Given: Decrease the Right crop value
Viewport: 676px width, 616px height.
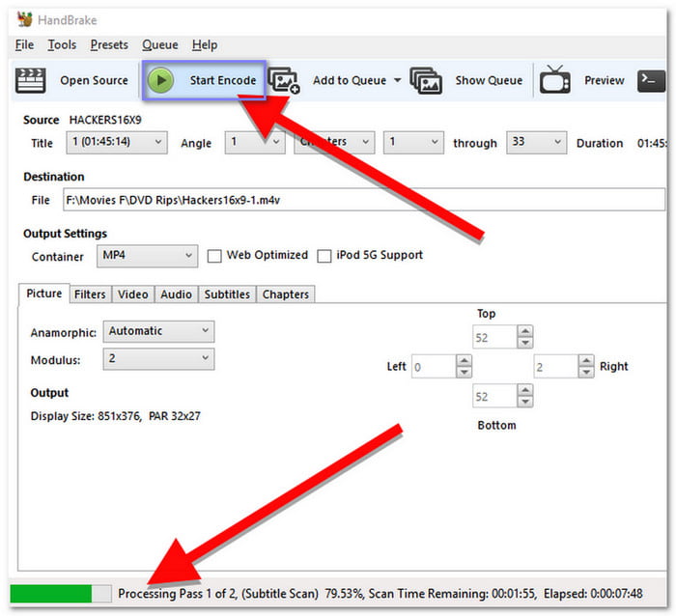Looking at the screenshot, I should click(586, 373).
